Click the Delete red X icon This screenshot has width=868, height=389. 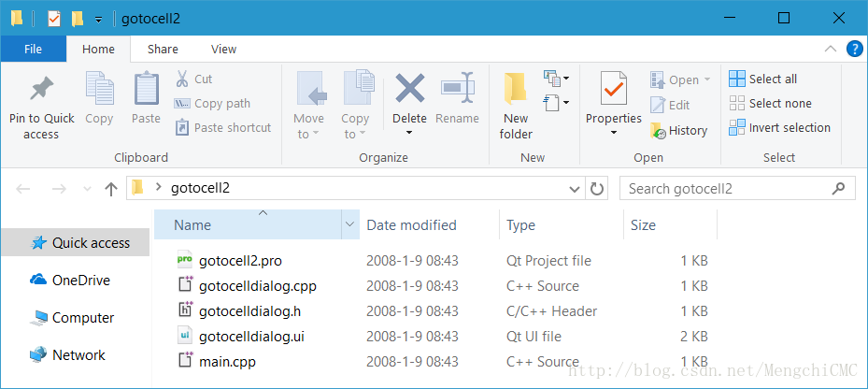click(409, 91)
